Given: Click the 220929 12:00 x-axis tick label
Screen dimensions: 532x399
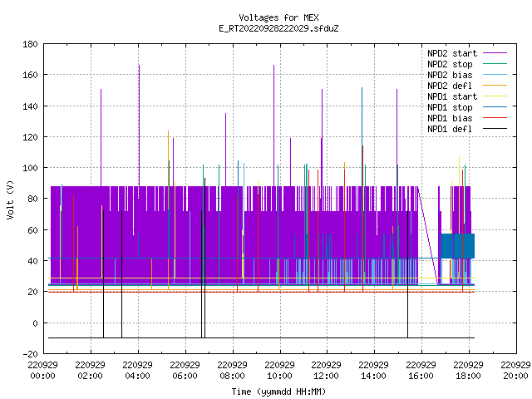Looking at the screenshot, I should (326, 370).
